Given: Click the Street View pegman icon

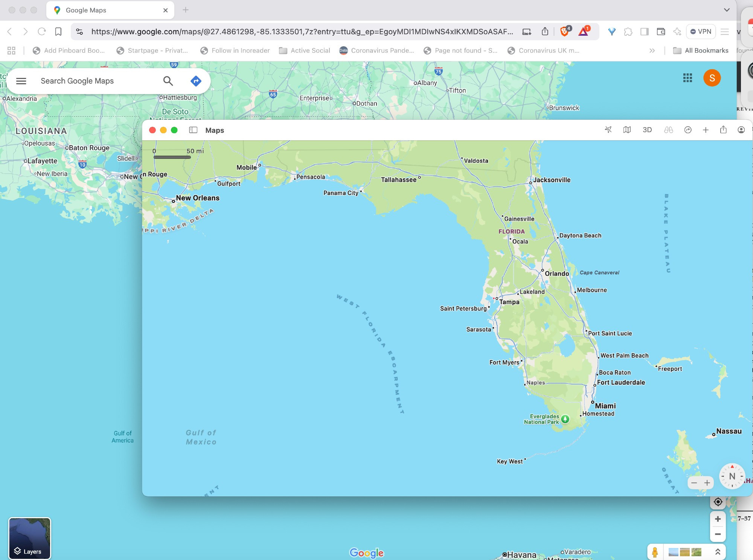Looking at the screenshot, I should tap(655, 552).
